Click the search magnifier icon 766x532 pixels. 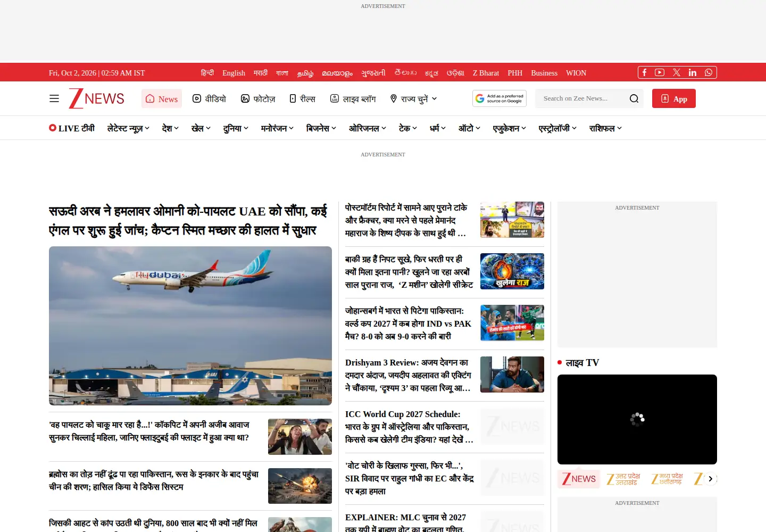634,98
